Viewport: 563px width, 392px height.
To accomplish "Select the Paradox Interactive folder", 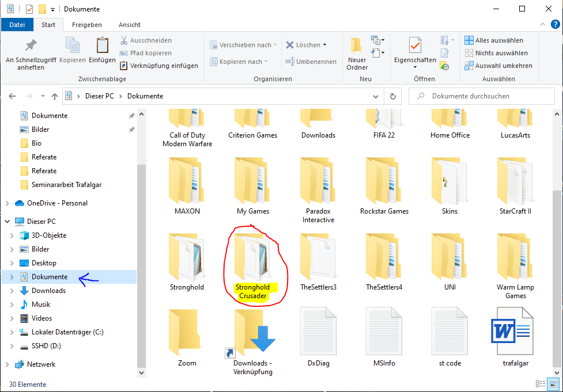I will pyautogui.click(x=319, y=191).
